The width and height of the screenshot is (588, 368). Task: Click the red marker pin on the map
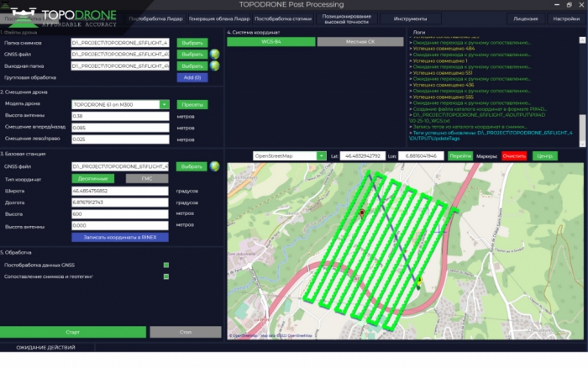pos(362,214)
